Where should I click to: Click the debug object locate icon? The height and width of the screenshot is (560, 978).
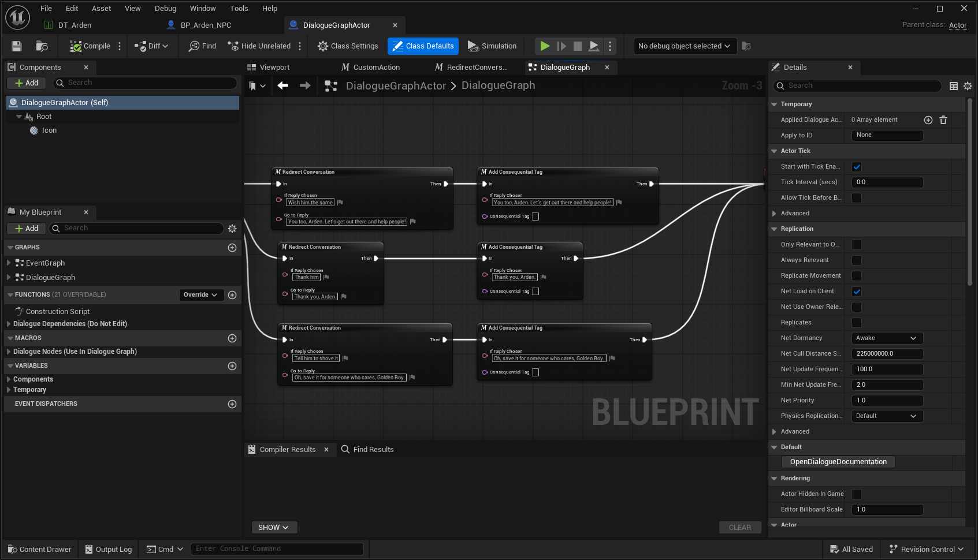pyautogui.click(x=746, y=46)
